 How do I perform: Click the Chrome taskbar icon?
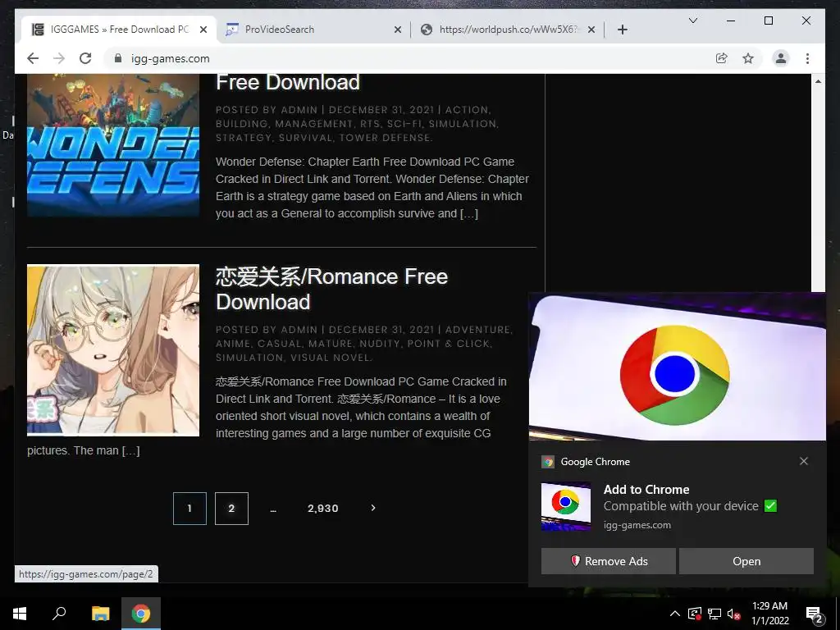(x=141, y=614)
